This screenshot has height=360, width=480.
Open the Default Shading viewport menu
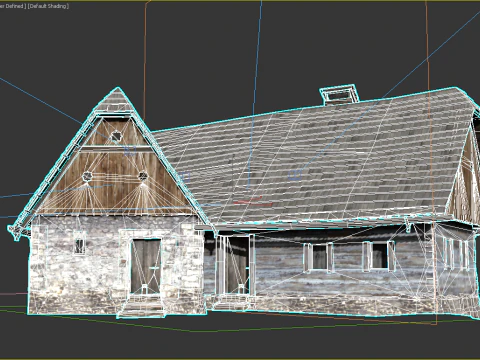coord(48,6)
